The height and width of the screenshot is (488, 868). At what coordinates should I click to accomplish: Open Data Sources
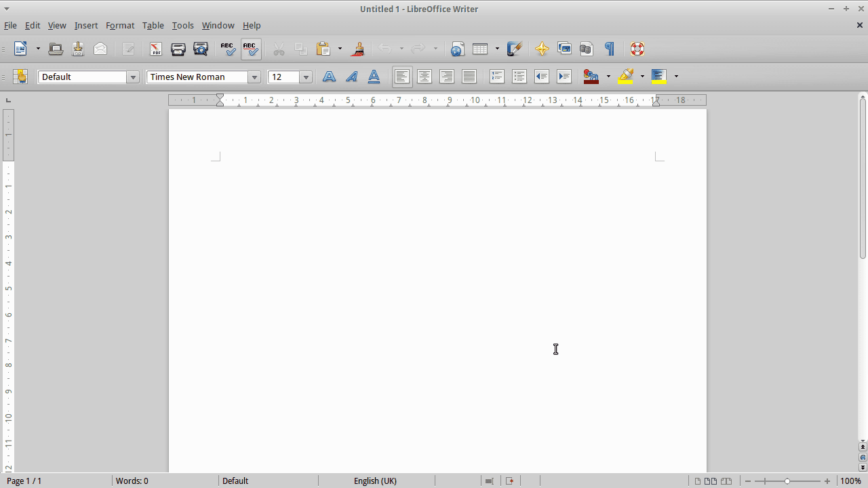[587, 49]
